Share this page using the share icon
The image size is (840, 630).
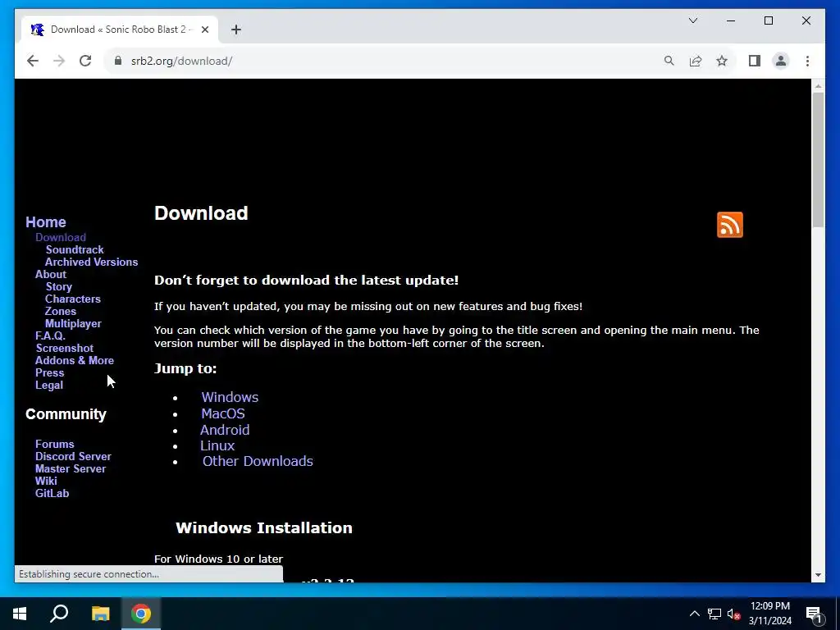[x=696, y=61]
